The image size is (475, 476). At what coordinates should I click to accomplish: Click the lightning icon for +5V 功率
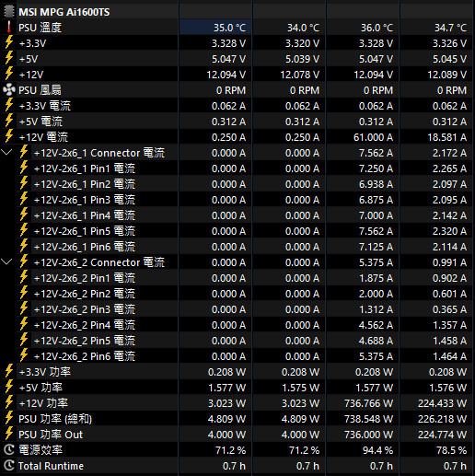(9, 387)
